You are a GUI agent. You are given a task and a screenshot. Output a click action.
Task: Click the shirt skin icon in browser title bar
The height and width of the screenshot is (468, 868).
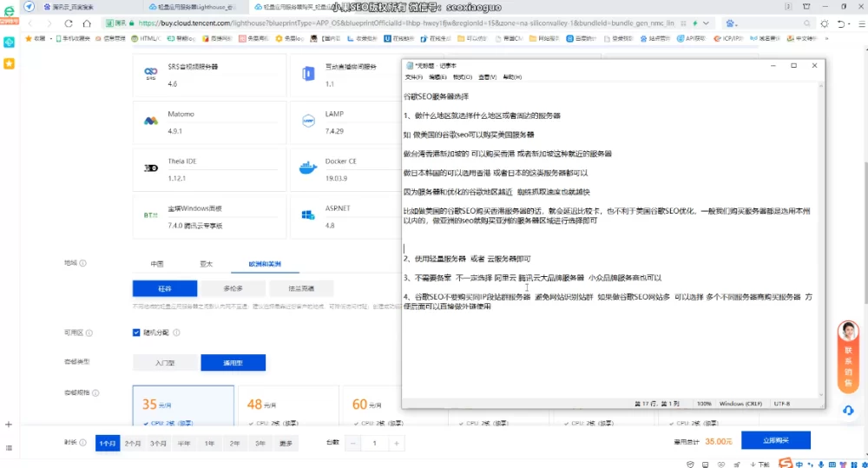click(x=806, y=7)
